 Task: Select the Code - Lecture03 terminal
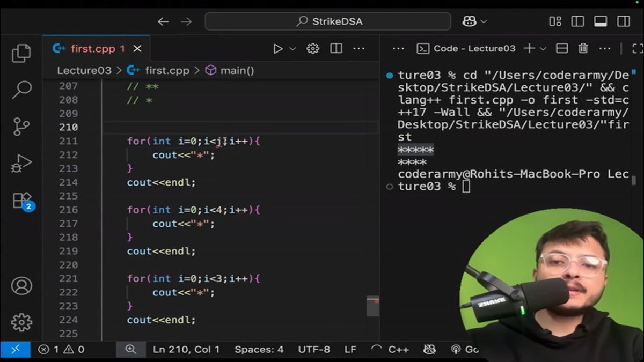tap(466, 48)
